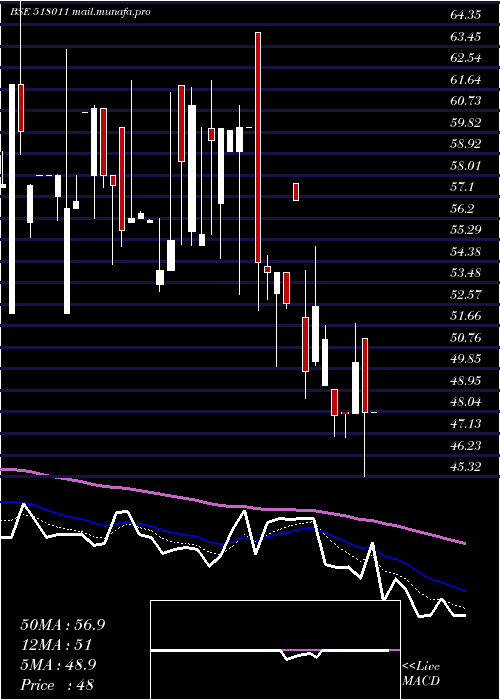
Task: Click the 53.48 price axis label
Action: (x=466, y=273)
